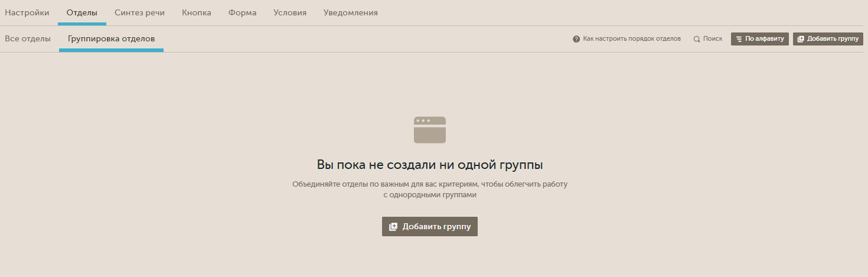
Task: Open the Форма tab
Action: click(x=242, y=12)
